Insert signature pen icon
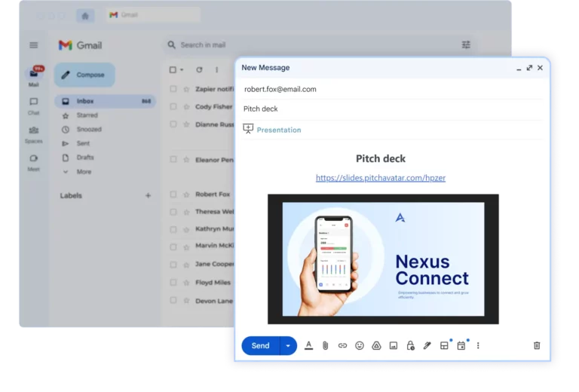 (x=427, y=345)
